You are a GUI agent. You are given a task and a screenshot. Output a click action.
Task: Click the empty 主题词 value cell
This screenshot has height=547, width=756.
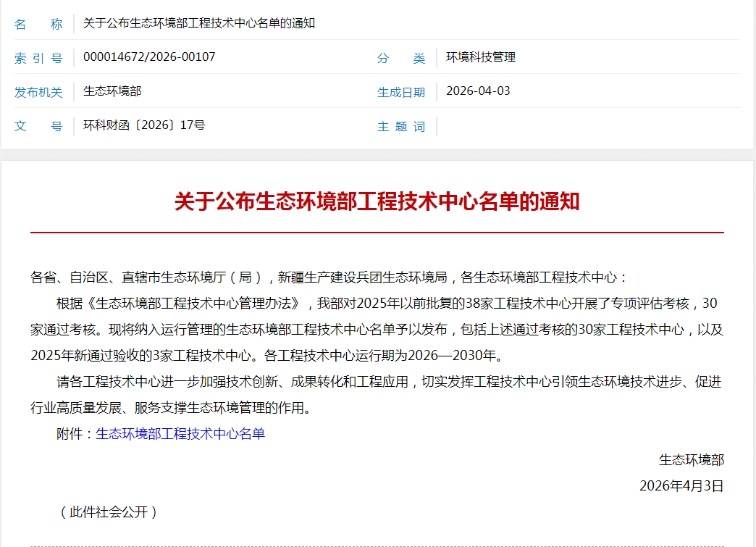point(579,126)
